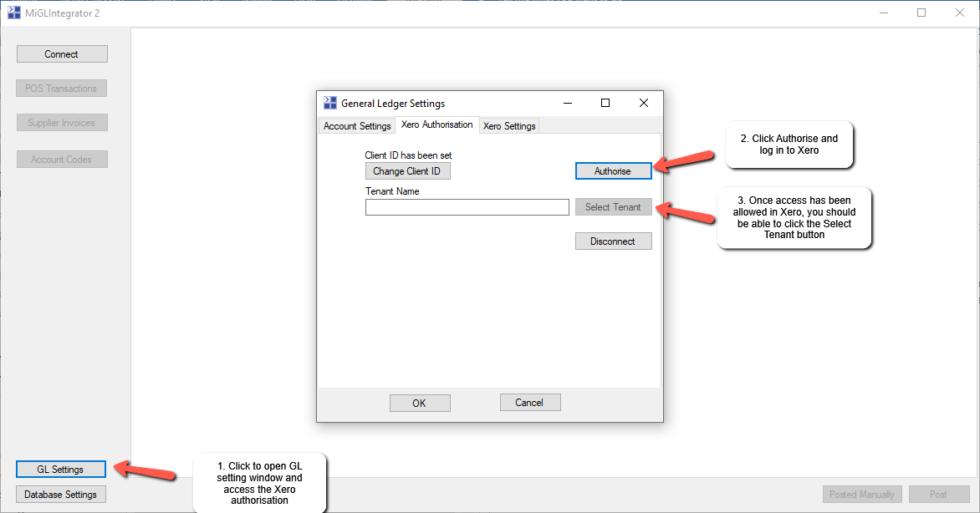The width and height of the screenshot is (980, 513).
Task: Click the MiGLIntegrator 2 app icon
Action: pyautogui.click(x=14, y=13)
